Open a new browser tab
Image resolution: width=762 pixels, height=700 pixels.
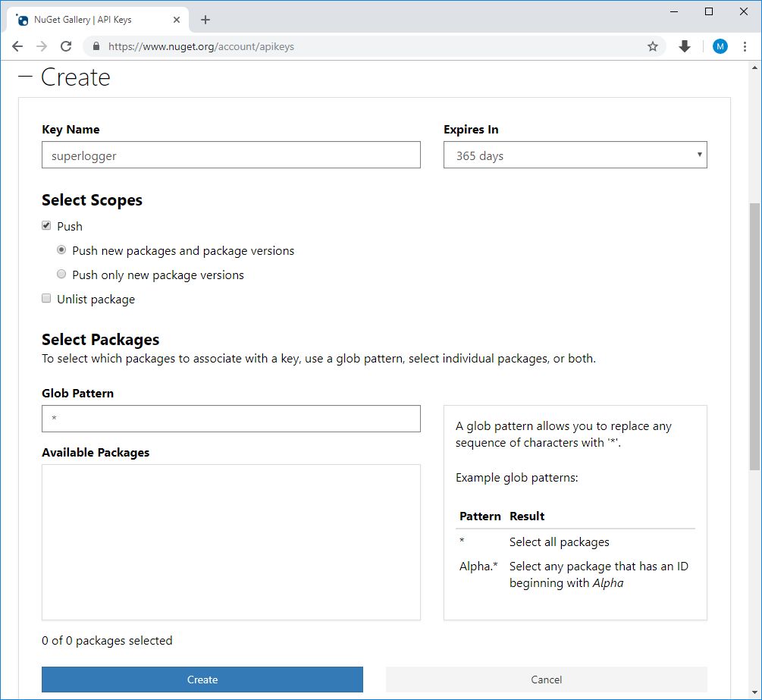[205, 20]
